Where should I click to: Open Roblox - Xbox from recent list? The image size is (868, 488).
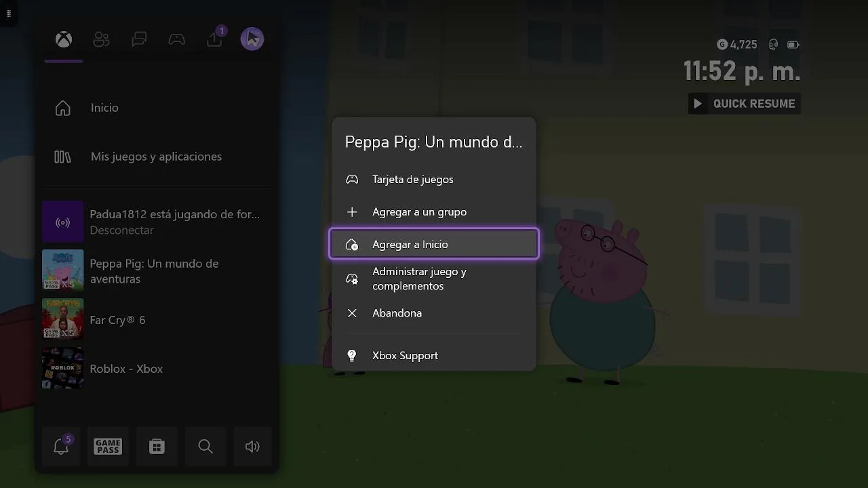tap(157, 369)
